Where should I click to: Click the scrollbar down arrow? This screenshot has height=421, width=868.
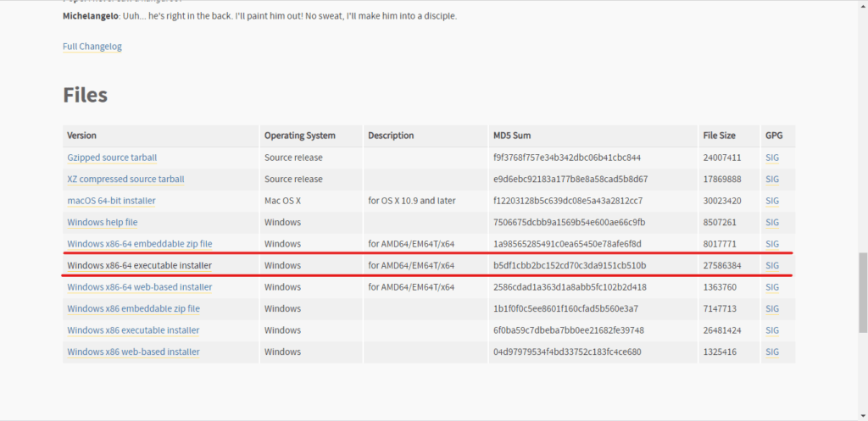pyautogui.click(x=862, y=415)
